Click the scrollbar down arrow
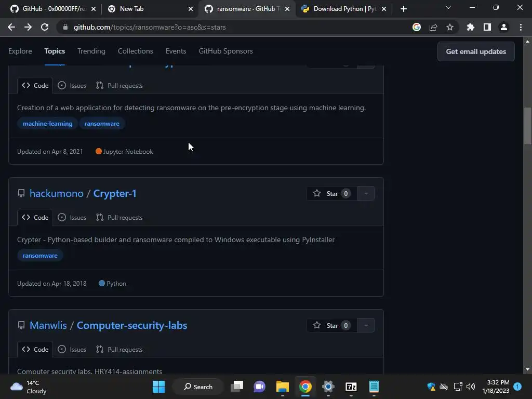 point(527,369)
